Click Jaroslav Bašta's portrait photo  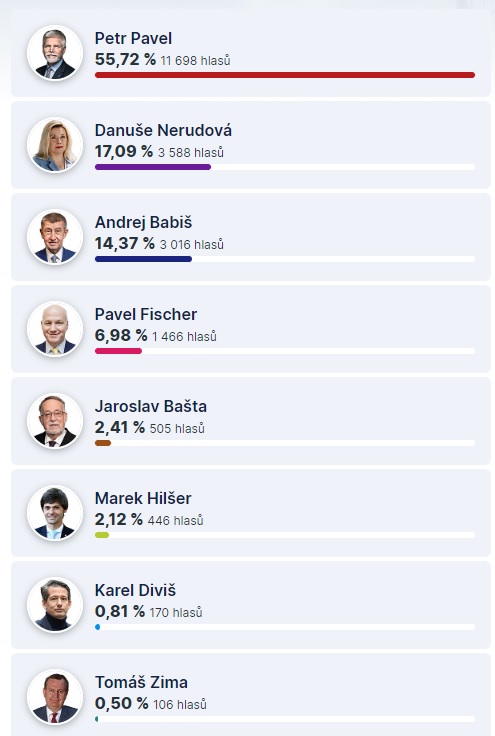(x=55, y=421)
